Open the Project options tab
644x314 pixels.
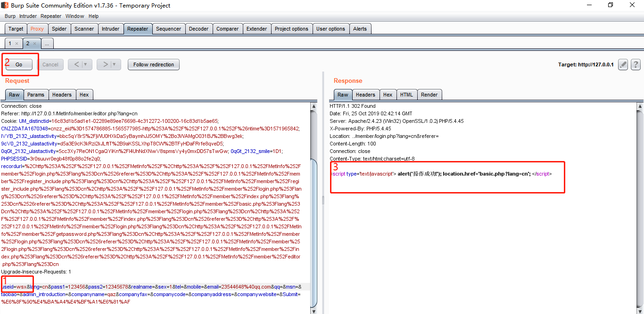(x=291, y=29)
